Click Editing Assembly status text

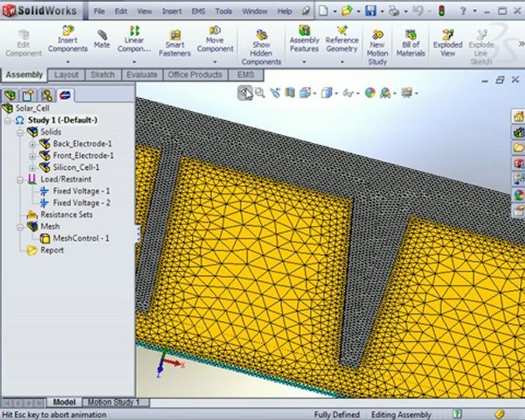click(x=401, y=415)
